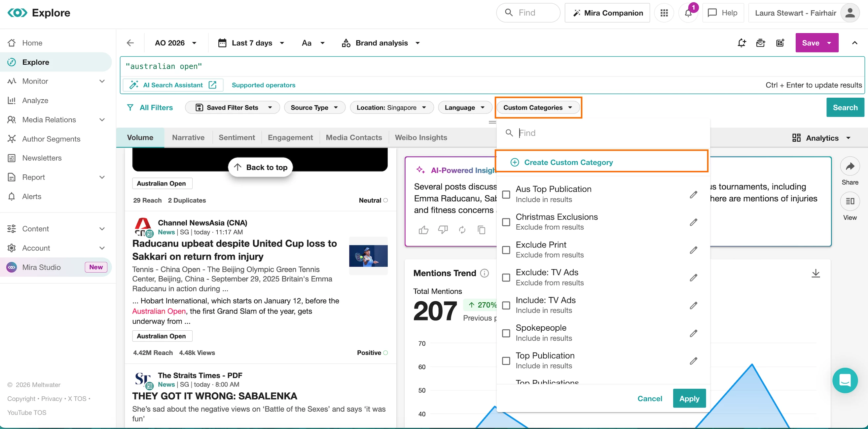Tick the Exclude Print checkbox

pos(506,250)
